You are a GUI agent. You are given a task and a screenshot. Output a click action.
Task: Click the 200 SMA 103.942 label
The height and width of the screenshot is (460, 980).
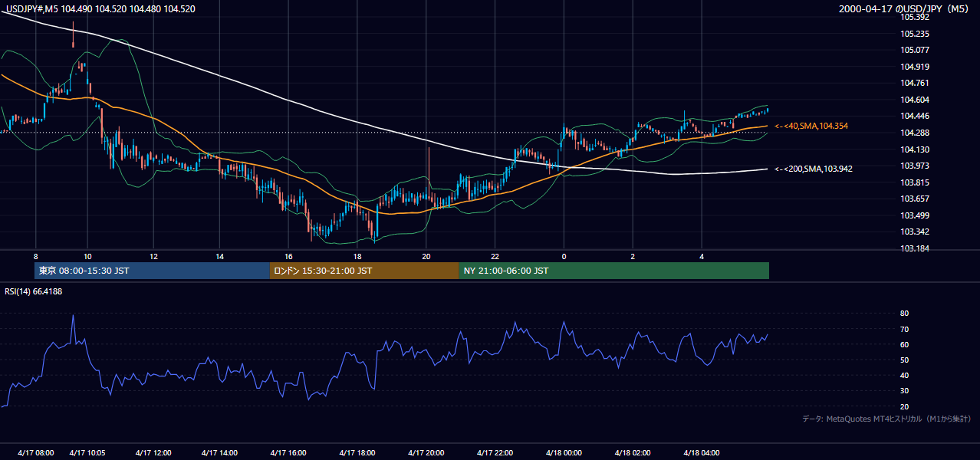click(814, 169)
